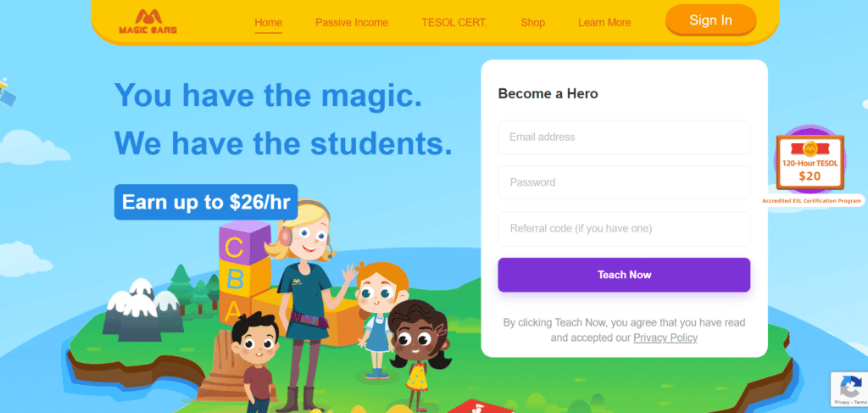Open the Learn More menu

604,23
